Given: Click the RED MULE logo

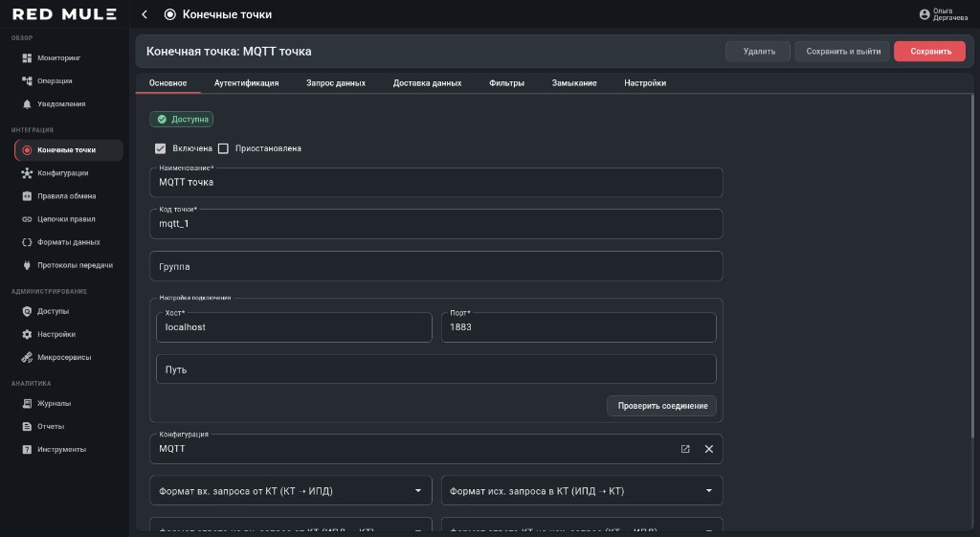Looking at the screenshot, I should point(64,14).
